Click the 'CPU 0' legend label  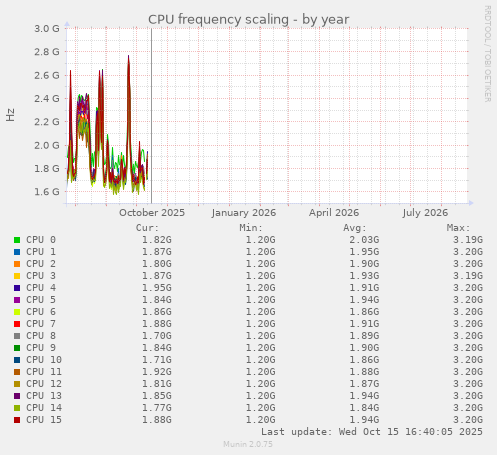tap(41, 240)
